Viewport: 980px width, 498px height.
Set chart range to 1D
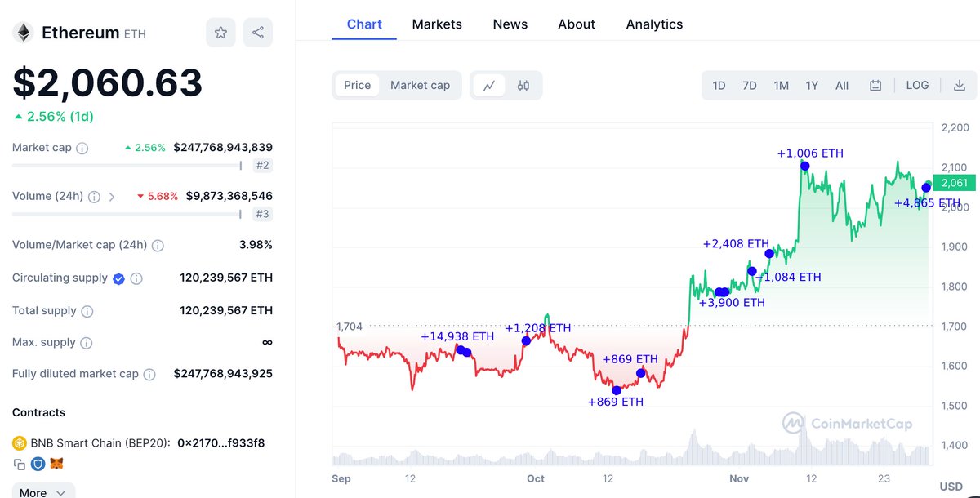[x=719, y=85]
